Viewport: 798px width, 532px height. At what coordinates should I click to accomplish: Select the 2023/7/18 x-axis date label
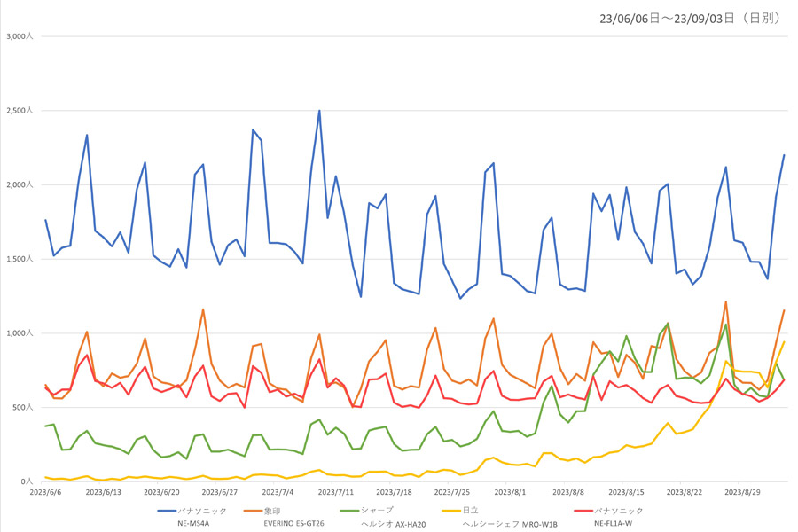coord(394,492)
